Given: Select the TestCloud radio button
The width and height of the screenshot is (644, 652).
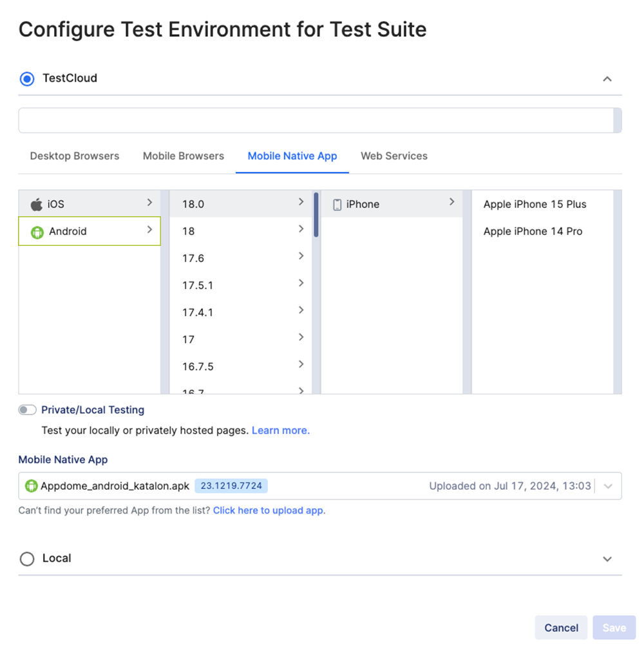Looking at the screenshot, I should (x=26, y=78).
